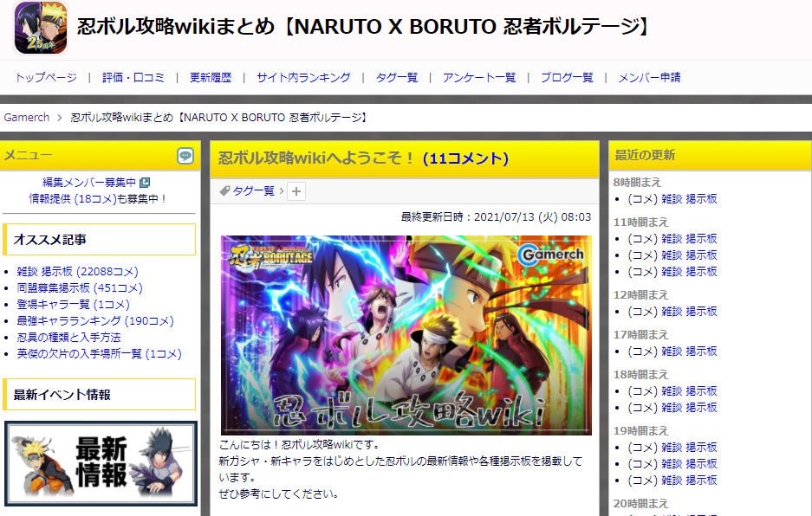Open the 更新履歴 navigation link
Screen dimensions: 812x516
211,78
